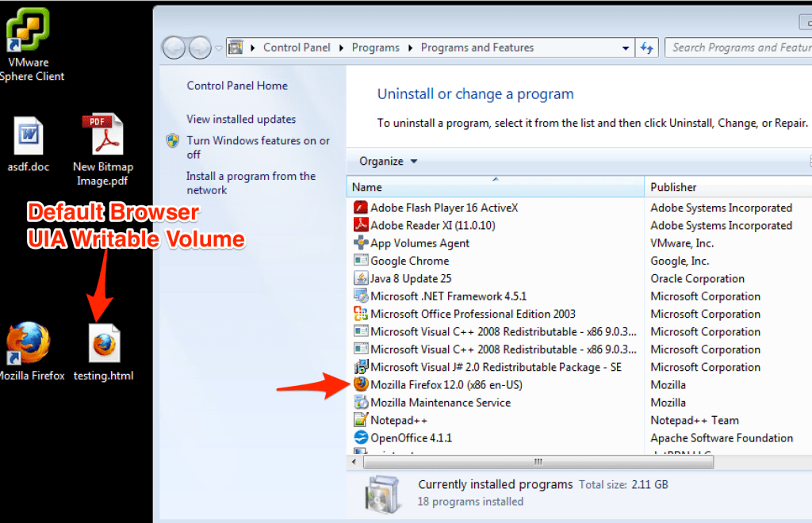Viewport: 812px width, 523px height.
Task: Open the testing.html file icon
Action: (x=103, y=343)
